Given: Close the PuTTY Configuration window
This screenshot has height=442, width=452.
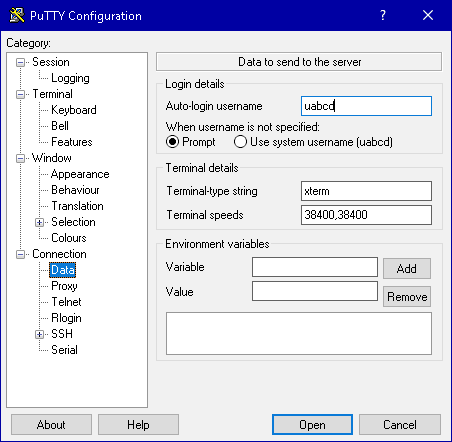Looking at the screenshot, I should tap(428, 15).
